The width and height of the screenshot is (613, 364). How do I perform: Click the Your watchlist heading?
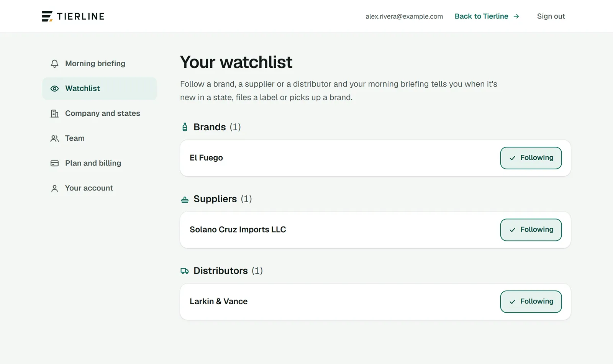tap(236, 62)
